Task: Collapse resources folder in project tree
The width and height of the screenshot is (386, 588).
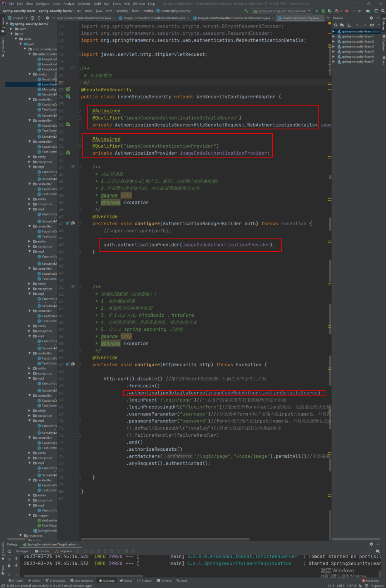Action: click(x=20, y=535)
